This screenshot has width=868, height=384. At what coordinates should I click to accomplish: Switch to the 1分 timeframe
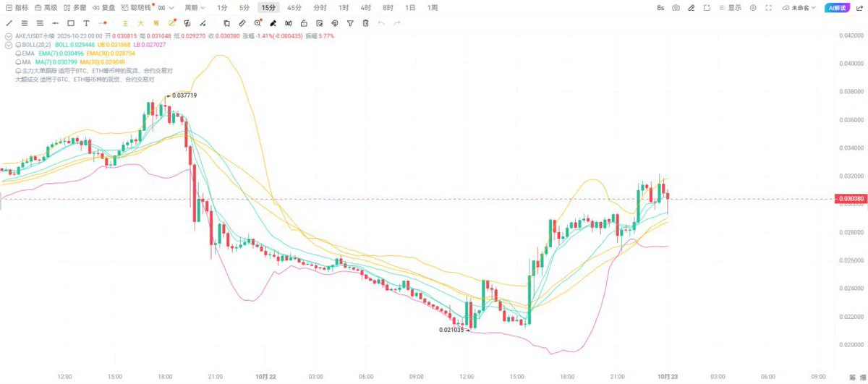pyautogui.click(x=222, y=7)
